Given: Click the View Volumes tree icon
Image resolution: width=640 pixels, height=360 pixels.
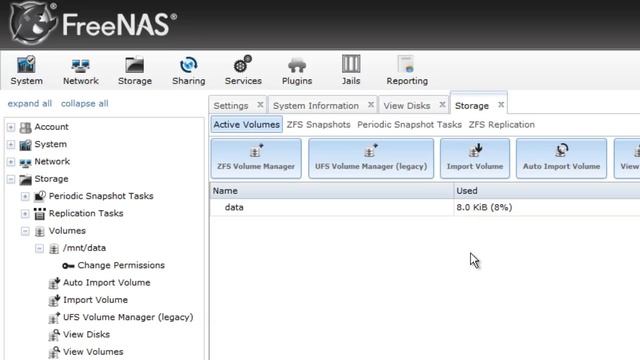Looking at the screenshot, I should [x=54, y=352].
